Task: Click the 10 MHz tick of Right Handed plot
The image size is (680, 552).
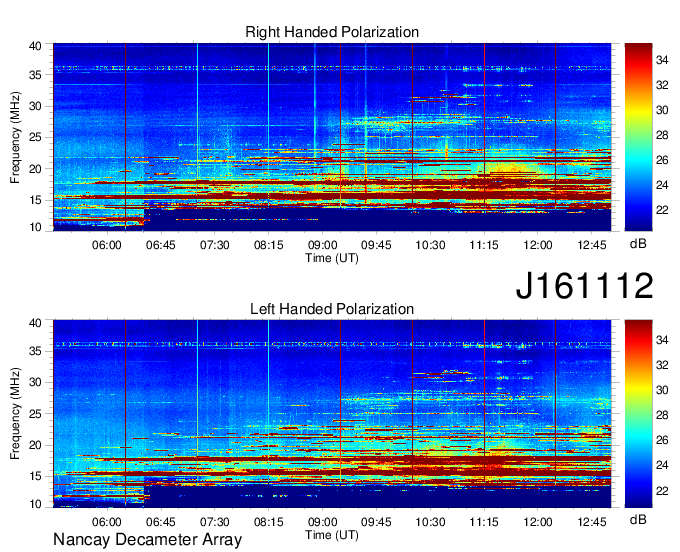Action: tap(35, 227)
